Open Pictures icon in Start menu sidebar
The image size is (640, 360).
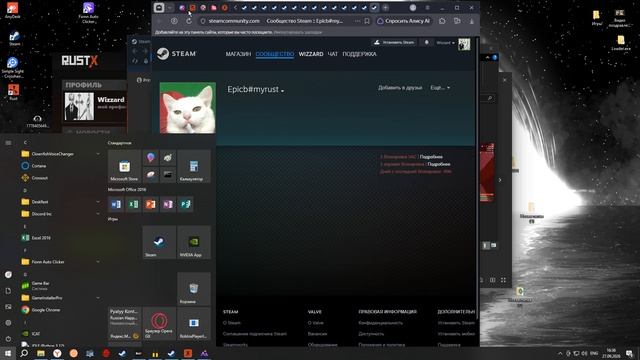coord(8,307)
